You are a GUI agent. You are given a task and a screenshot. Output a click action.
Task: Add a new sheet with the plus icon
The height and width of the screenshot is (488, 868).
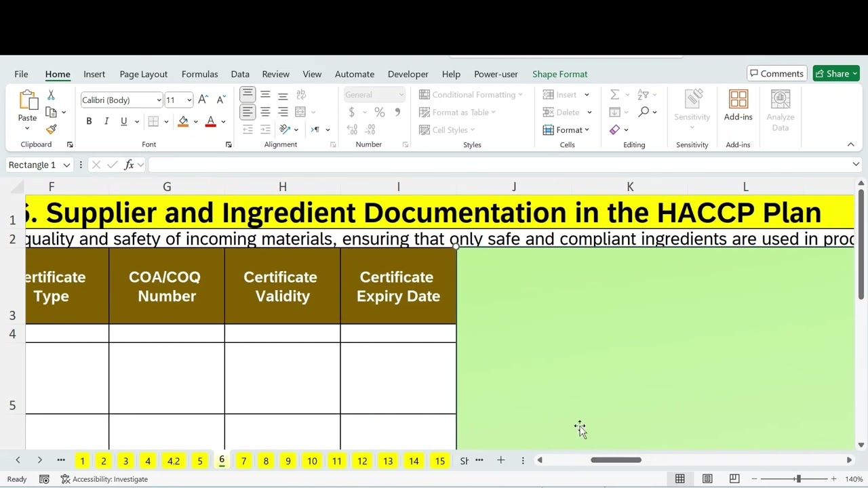coord(500,460)
